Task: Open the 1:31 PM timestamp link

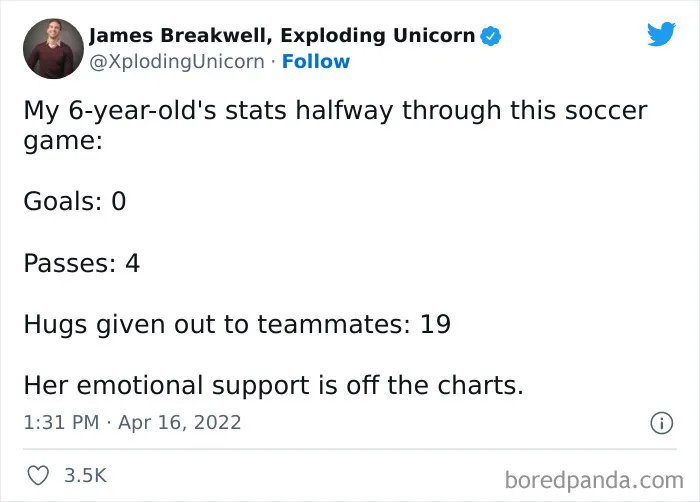Action: pos(61,423)
